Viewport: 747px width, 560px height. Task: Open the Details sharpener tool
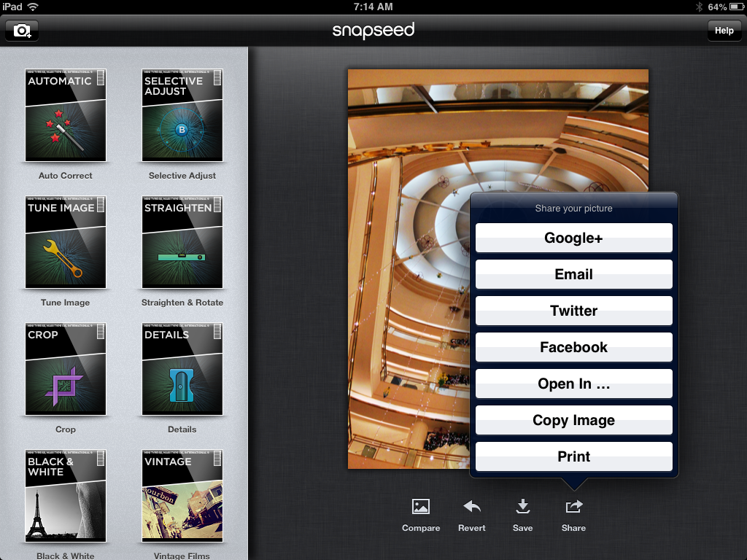182,369
